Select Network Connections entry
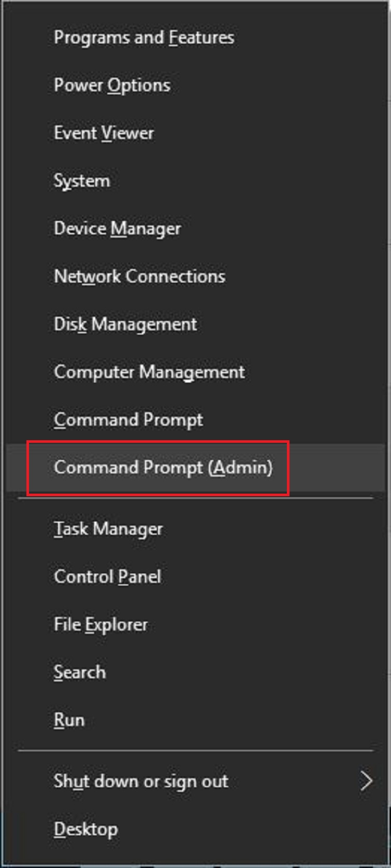 [x=139, y=276]
